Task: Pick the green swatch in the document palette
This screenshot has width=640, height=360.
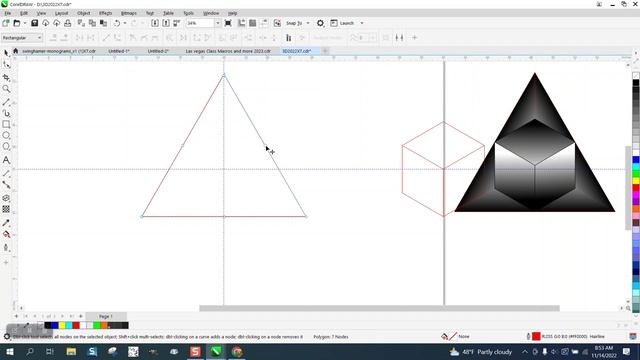Action: pos(97,325)
